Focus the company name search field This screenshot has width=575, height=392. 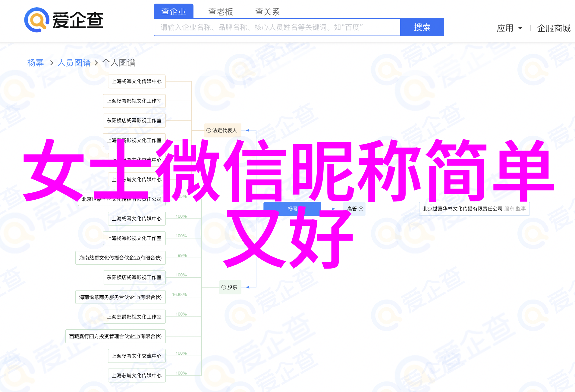pos(277,27)
